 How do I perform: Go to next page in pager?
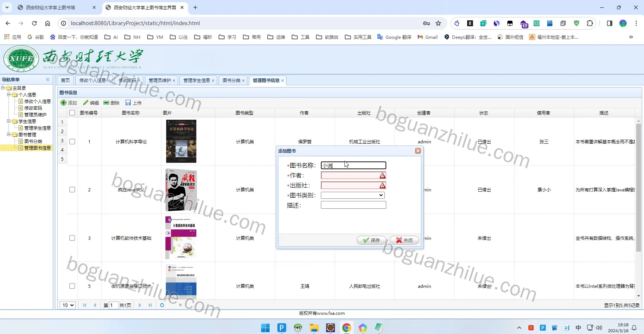pos(140,305)
